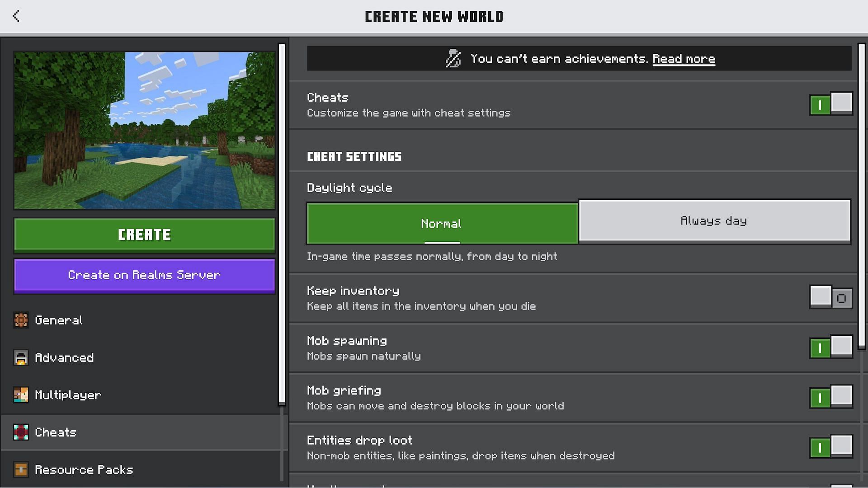
Task: Click the Daylight cycle label
Action: point(349,188)
